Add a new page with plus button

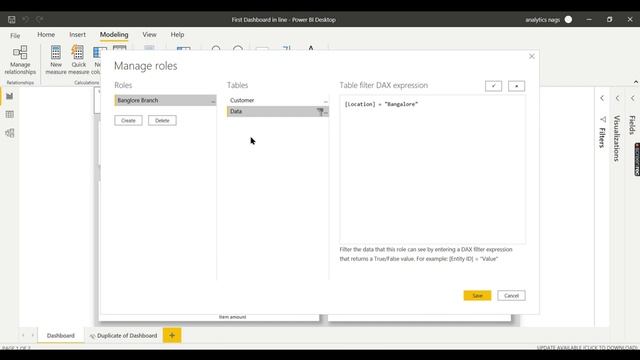172,336
